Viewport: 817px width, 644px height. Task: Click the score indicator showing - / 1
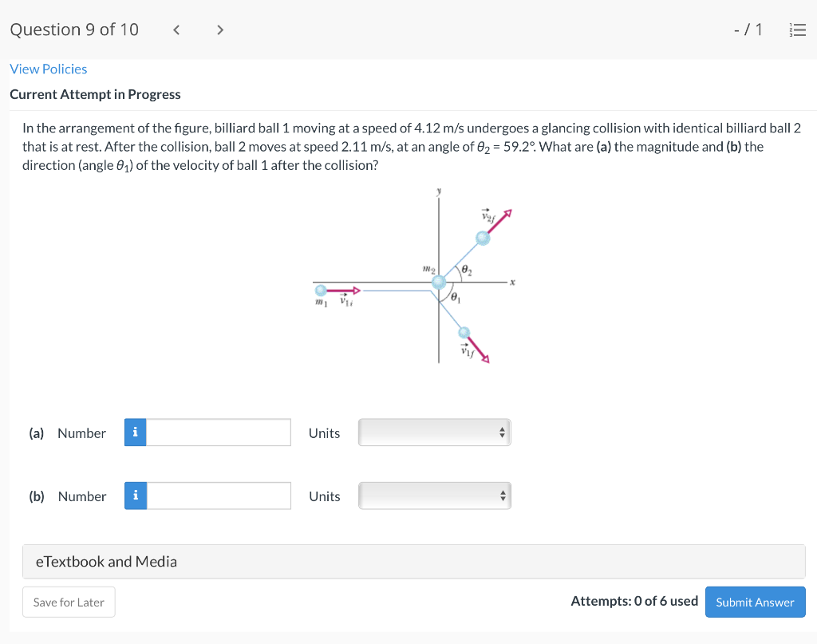(746, 30)
